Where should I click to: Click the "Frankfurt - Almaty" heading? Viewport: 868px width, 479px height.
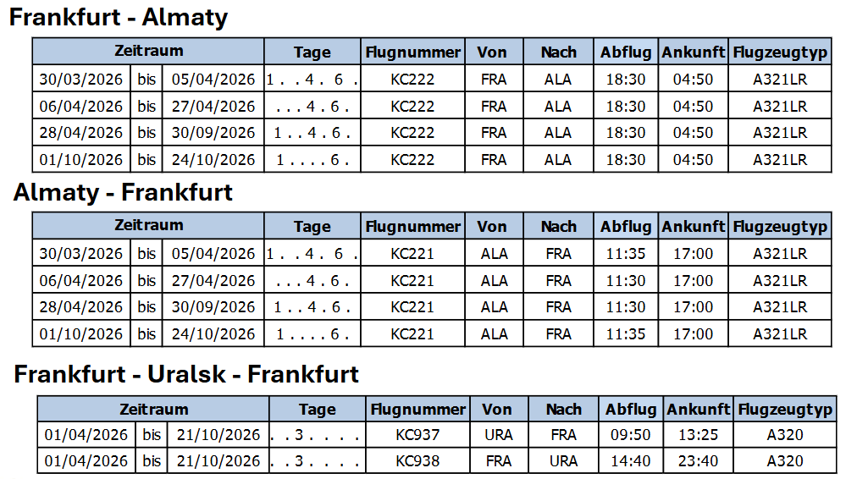pyautogui.click(x=119, y=18)
